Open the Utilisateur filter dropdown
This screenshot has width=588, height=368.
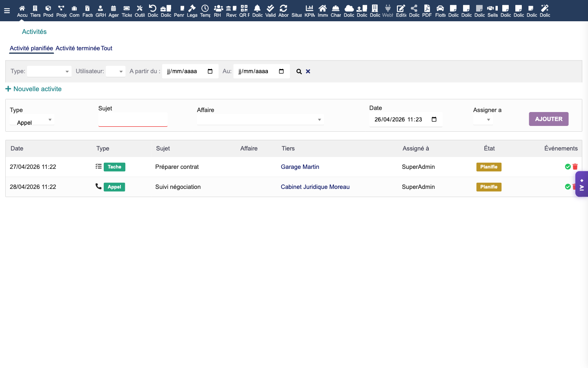[x=115, y=72]
